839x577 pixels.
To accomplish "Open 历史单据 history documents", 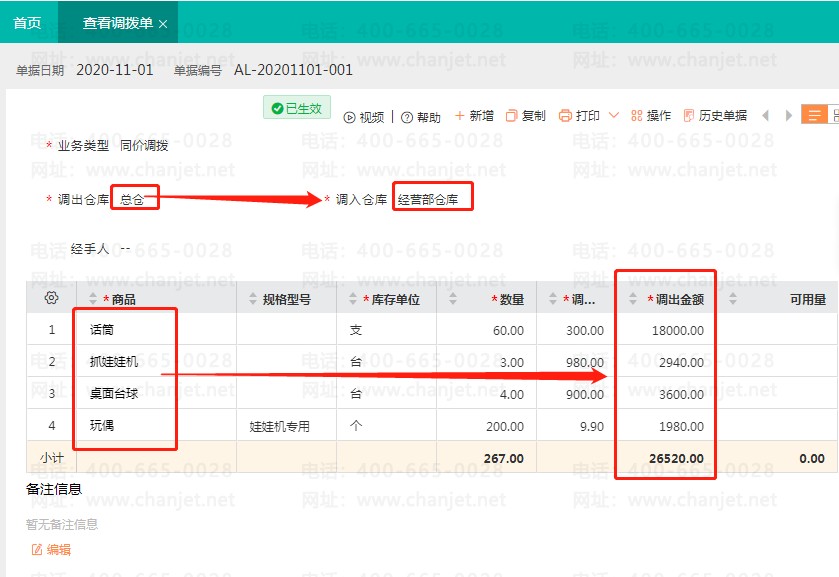I will 715,116.
